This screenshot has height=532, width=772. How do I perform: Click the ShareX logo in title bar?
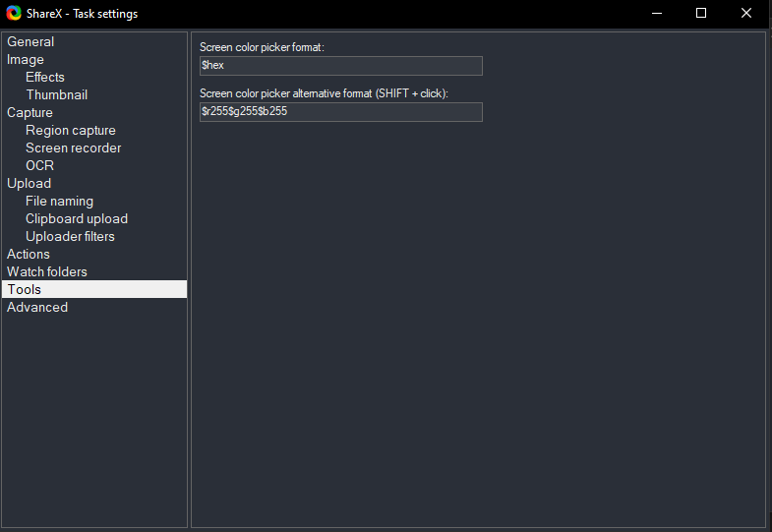point(14,14)
